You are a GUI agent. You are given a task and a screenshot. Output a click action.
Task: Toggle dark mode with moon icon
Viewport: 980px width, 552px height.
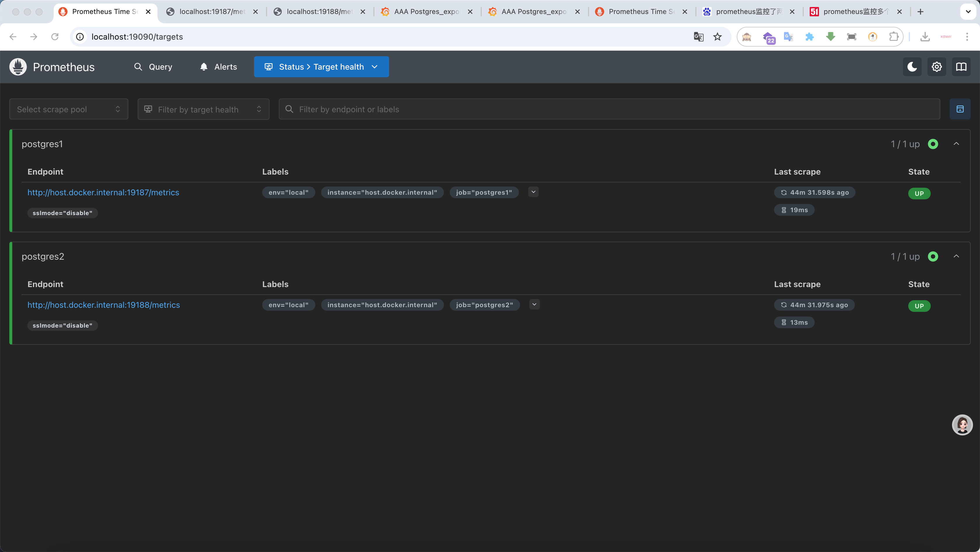pos(912,67)
